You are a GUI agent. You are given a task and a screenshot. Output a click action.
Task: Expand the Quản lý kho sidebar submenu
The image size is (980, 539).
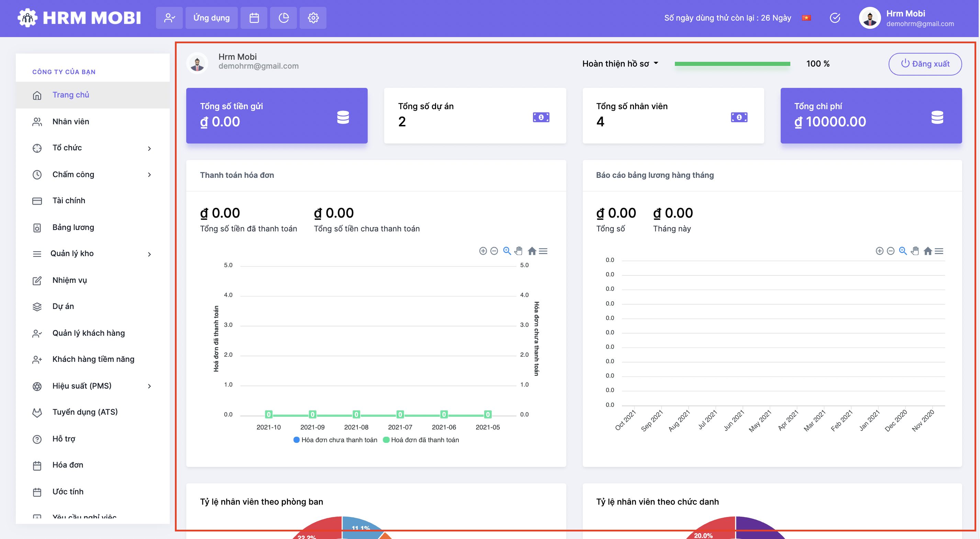click(149, 254)
